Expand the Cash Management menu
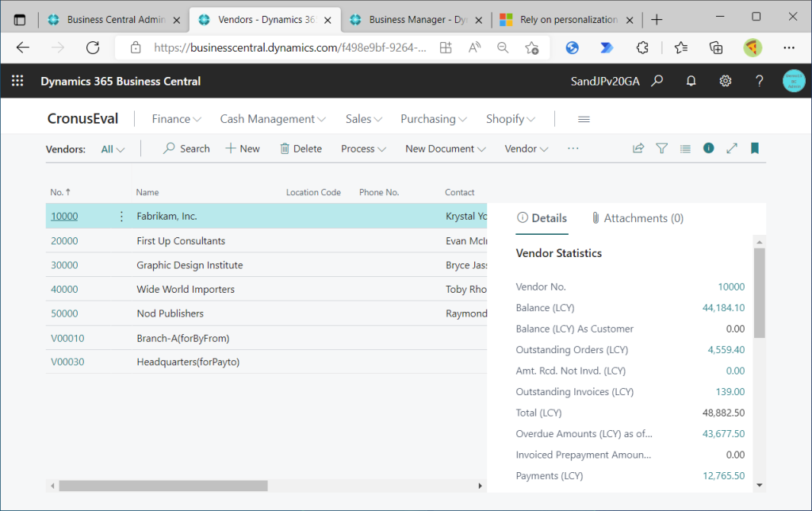 tap(273, 119)
